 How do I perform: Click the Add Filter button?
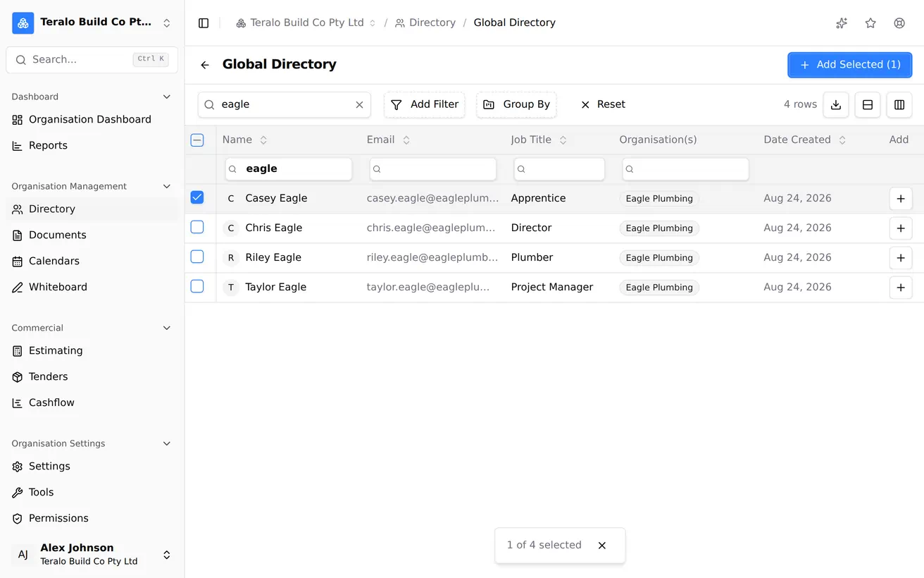(x=424, y=105)
